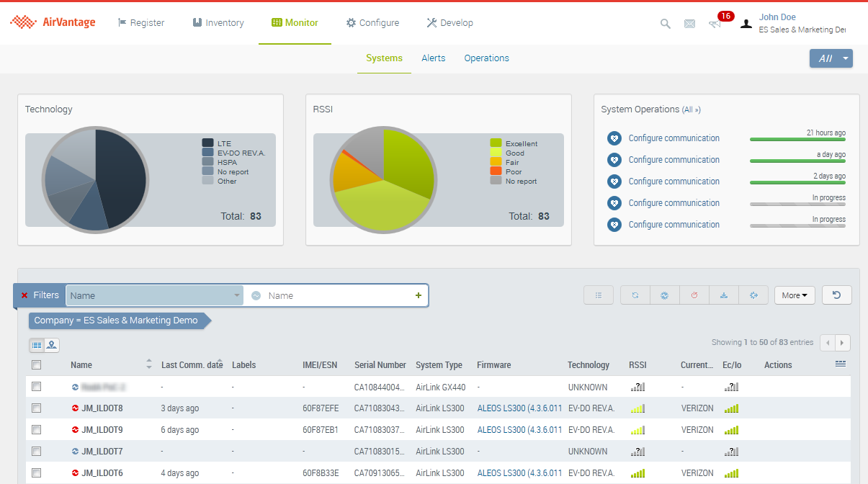Viewport: 868px width, 484px height.
Task: Click Ec/Io signal bars for JM_ILDOT6
Action: pos(731,473)
